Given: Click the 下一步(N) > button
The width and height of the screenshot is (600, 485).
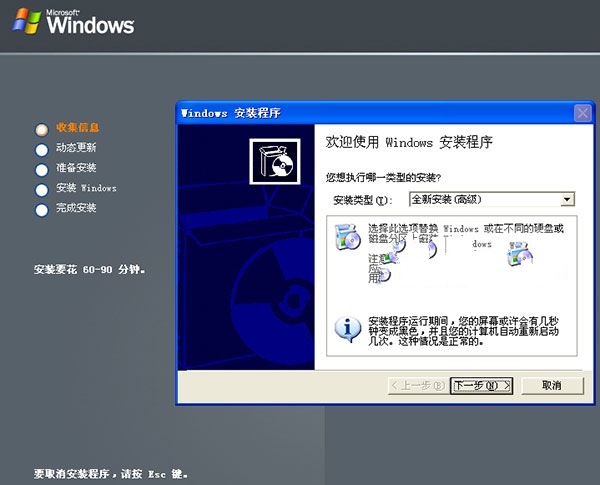Looking at the screenshot, I should pyautogui.click(x=481, y=385).
